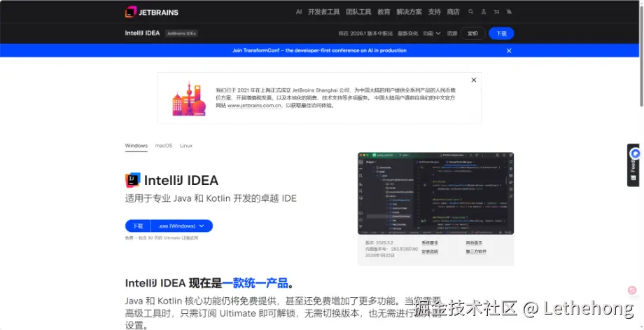Click the blue 下载 button in header
Screen dimensions: 644x330
click(x=501, y=34)
